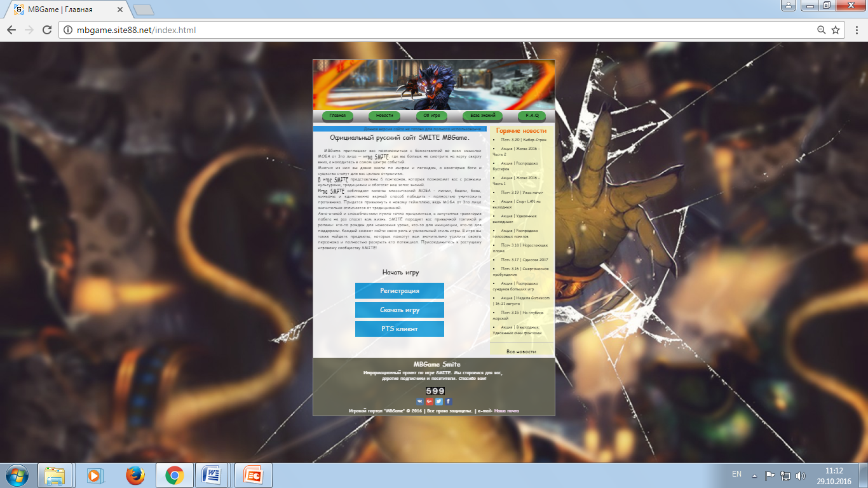Open a new browser tab
Screen dimensions: 868x488
[144, 10]
